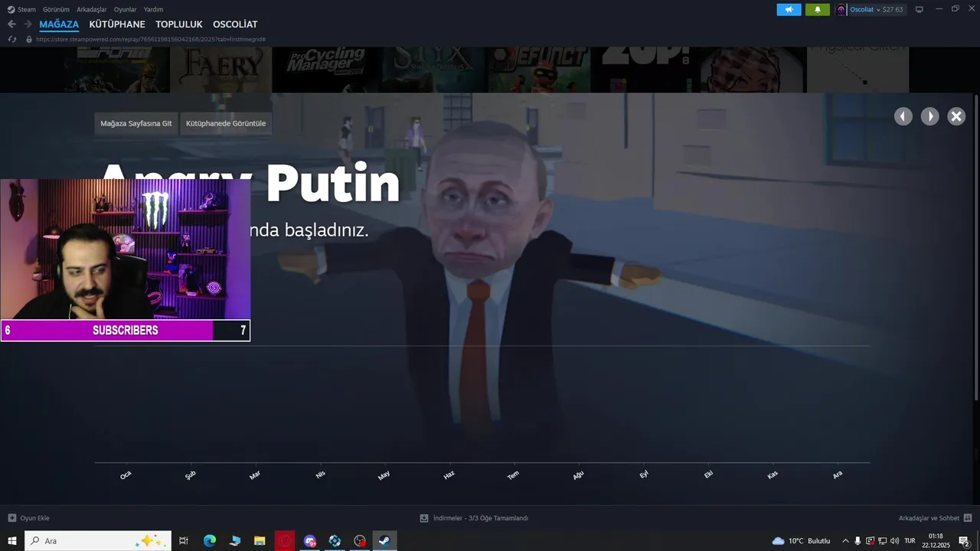Click the TUR input language indicator

point(910,541)
